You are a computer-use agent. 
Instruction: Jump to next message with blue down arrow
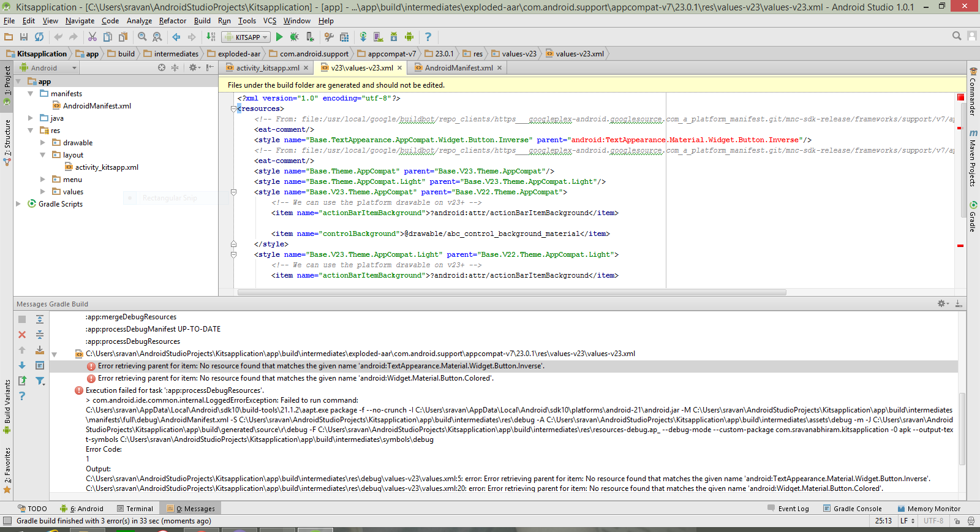point(22,365)
